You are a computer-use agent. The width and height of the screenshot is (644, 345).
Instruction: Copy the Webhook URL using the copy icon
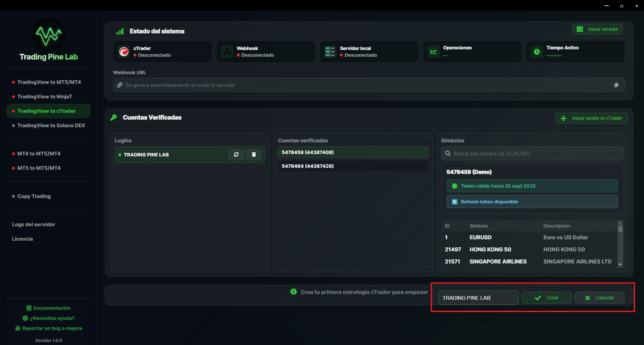click(616, 85)
